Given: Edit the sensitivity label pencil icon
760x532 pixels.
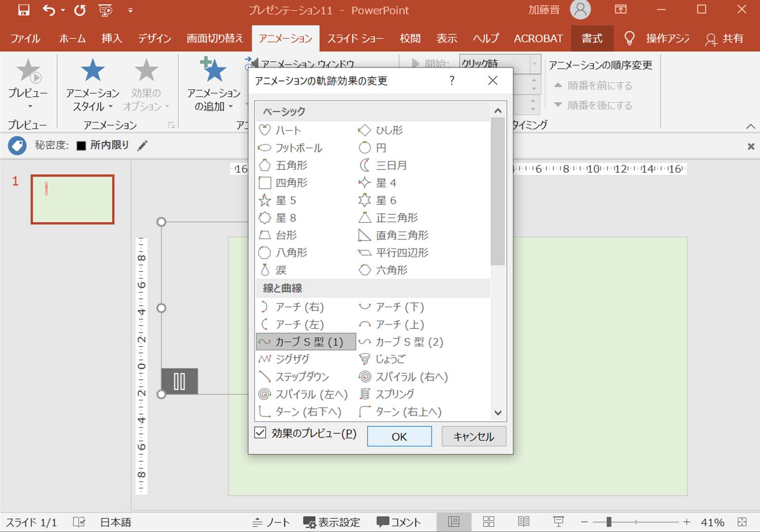Looking at the screenshot, I should pyautogui.click(x=143, y=145).
